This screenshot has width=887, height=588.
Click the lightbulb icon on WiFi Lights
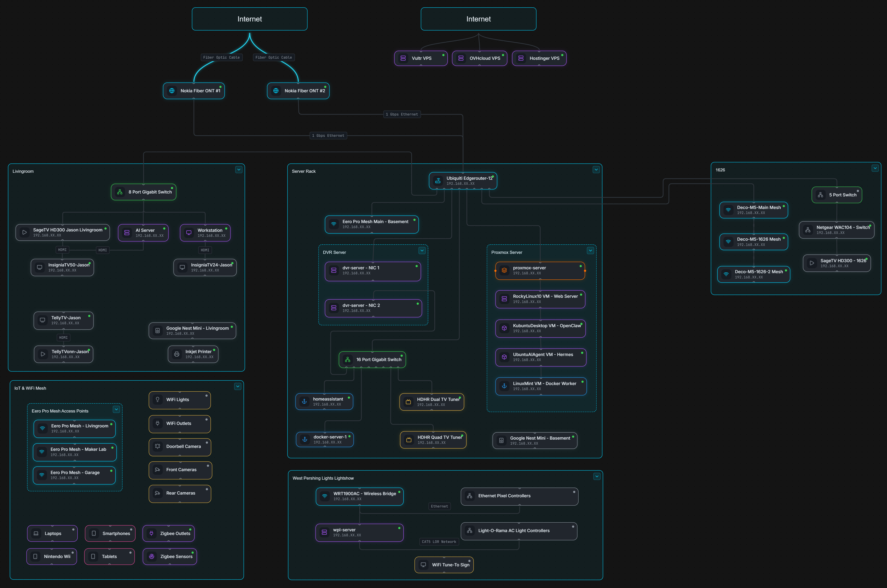[x=158, y=400]
